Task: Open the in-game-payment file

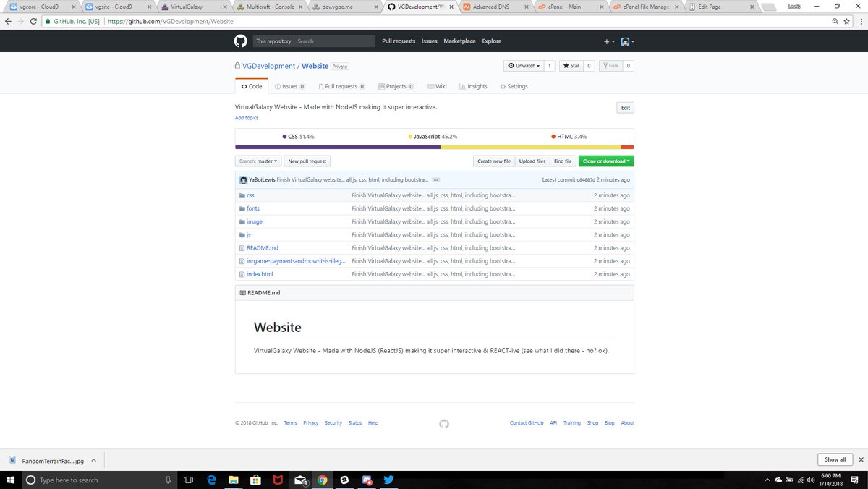Action: (296, 261)
